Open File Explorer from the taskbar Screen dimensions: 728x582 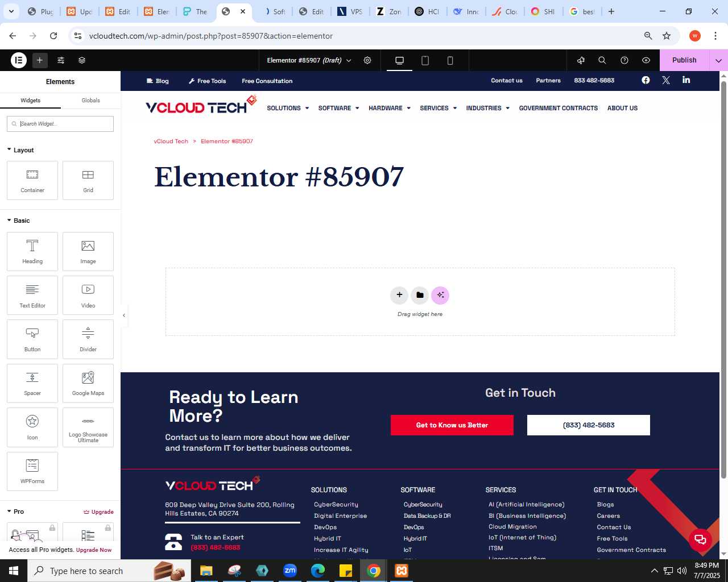coord(206,571)
